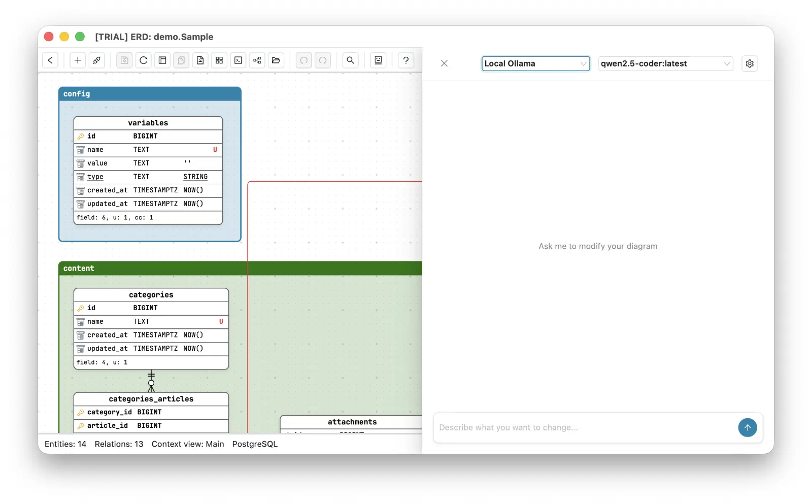Click the STRING default value in type row
The image size is (812, 504).
click(x=195, y=177)
